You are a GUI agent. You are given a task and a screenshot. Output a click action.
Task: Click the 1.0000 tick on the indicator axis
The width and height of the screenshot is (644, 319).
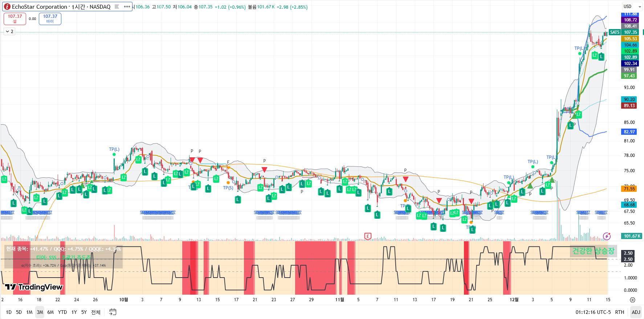(x=631, y=278)
